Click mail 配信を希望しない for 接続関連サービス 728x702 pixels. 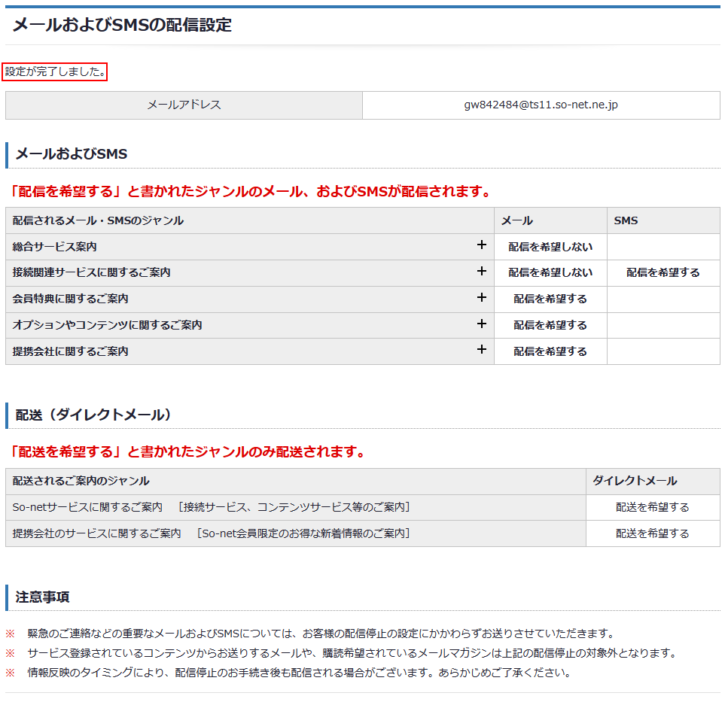click(550, 273)
